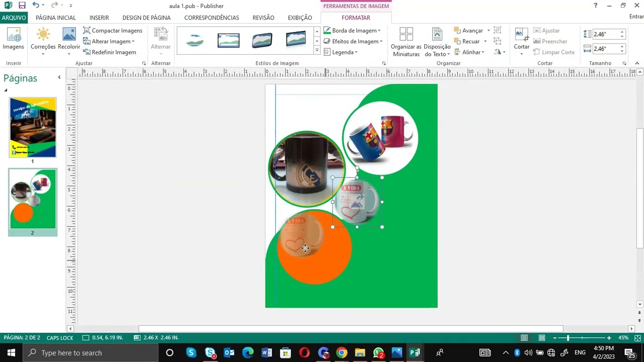This screenshot has width=644, height=362.
Task: Click Organizar as Miniaturas
Action: pyautogui.click(x=406, y=42)
